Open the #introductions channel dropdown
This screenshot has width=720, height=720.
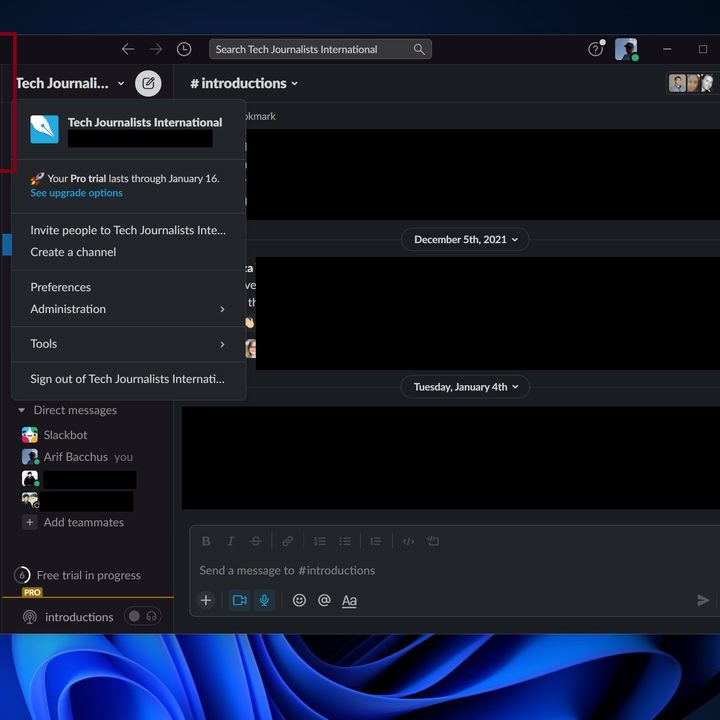coord(244,84)
